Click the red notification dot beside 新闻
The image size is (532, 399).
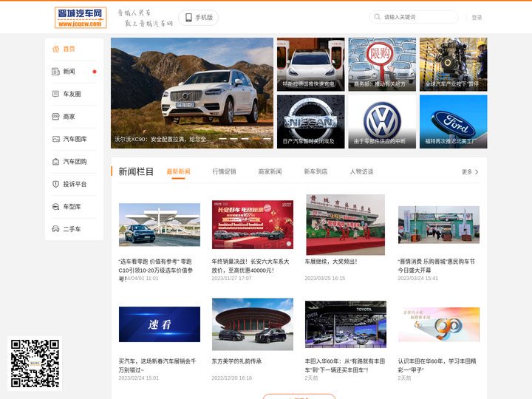tap(95, 72)
